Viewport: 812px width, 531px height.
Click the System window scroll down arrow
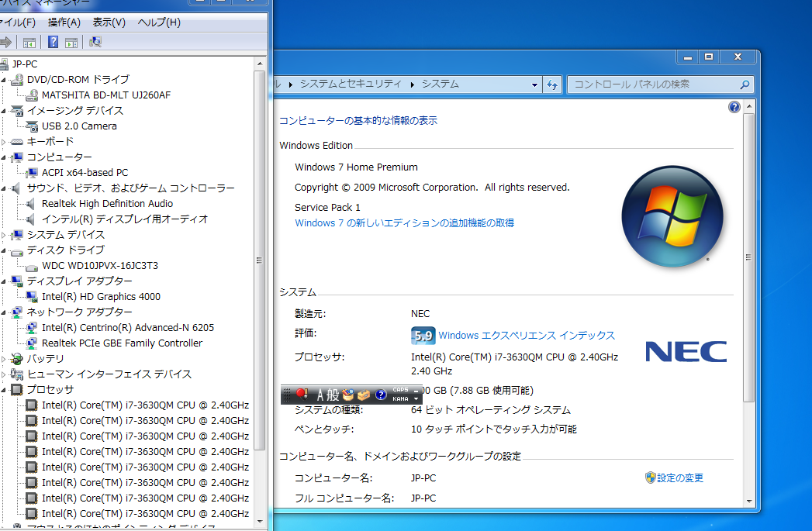(x=749, y=501)
